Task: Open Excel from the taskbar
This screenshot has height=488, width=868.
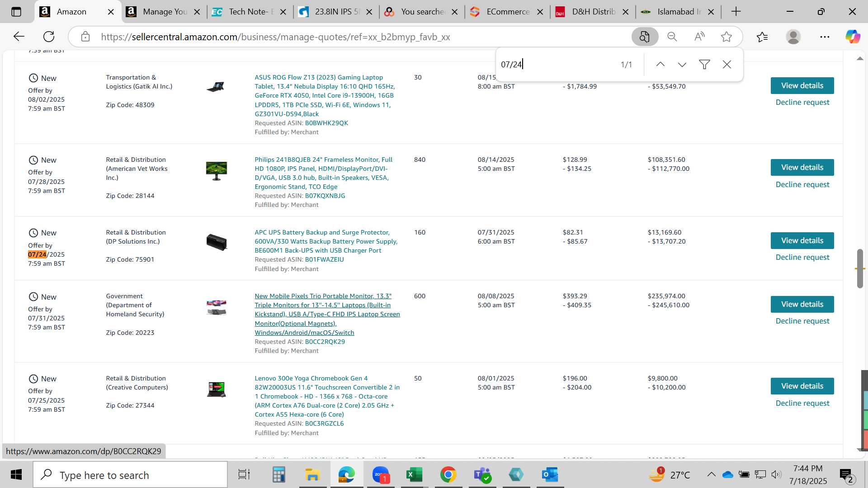Action: point(414,475)
